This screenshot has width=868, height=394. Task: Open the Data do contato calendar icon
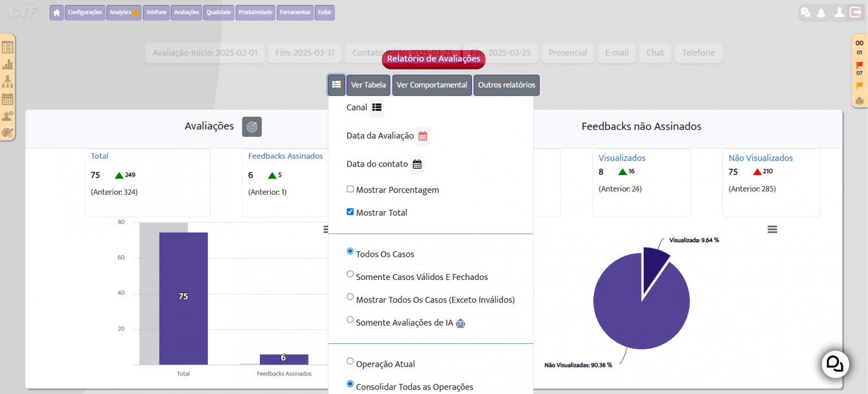point(417,164)
